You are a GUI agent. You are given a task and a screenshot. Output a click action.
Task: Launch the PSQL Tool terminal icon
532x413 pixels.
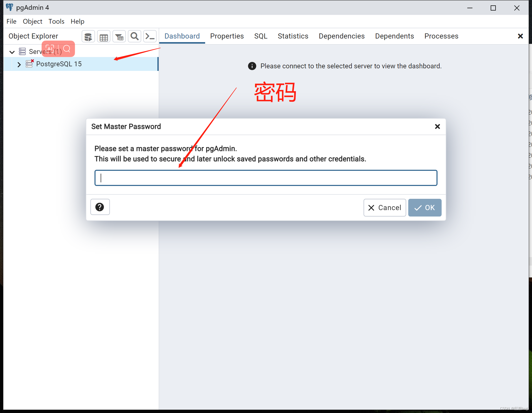pyautogui.click(x=150, y=37)
